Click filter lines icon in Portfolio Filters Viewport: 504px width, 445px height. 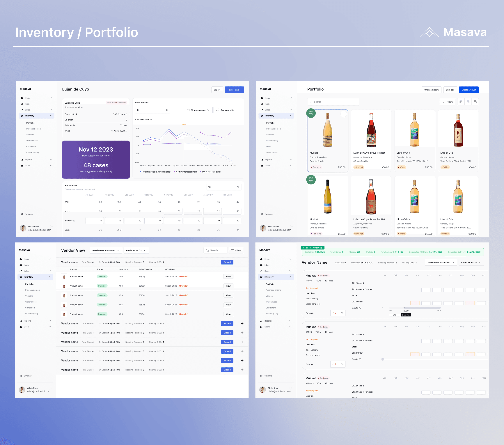(x=444, y=102)
